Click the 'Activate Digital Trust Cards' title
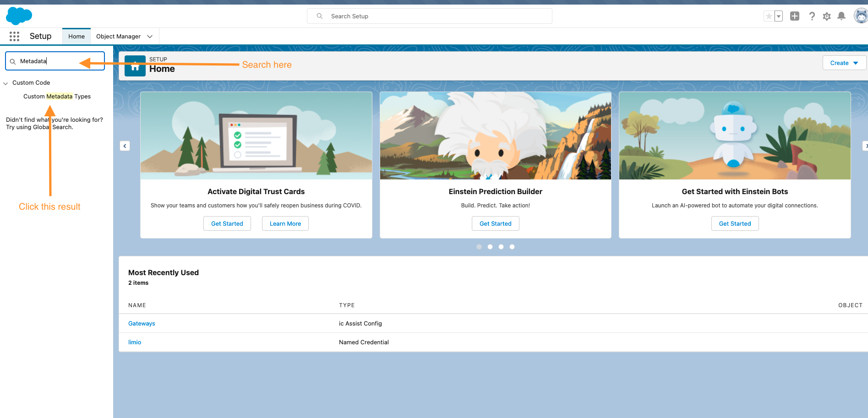The height and width of the screenshot is (418, 868). pyautogui.click(x=256, y=191)
